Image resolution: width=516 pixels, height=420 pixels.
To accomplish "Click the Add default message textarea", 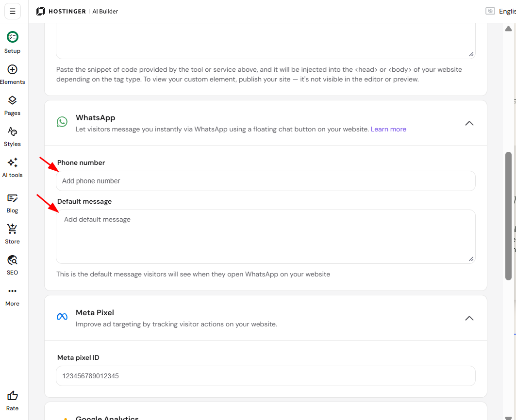I will point(266,237).
